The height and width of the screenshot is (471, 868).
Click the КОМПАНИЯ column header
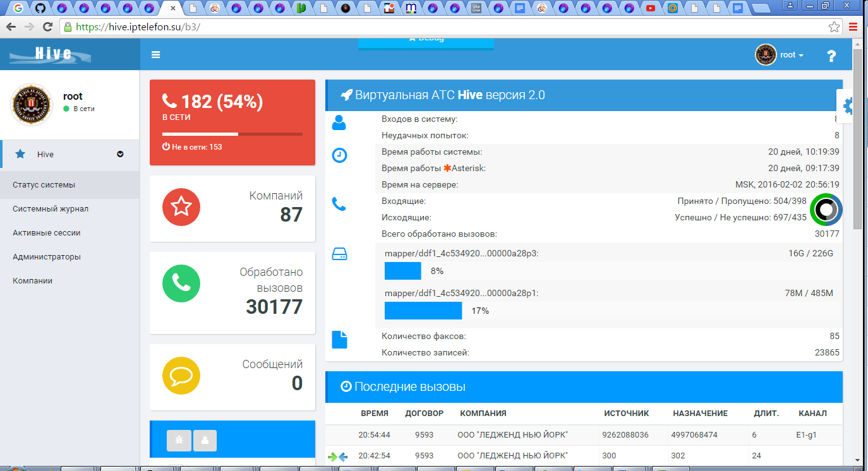pos(483,414)
